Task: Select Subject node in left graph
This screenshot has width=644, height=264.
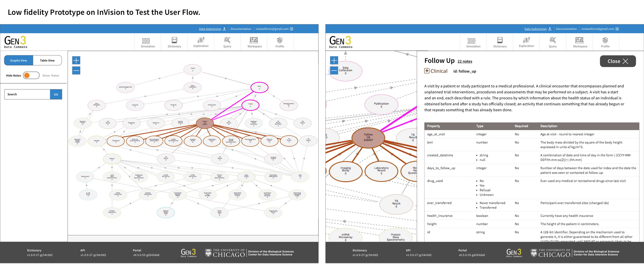Action: point(250,105)
